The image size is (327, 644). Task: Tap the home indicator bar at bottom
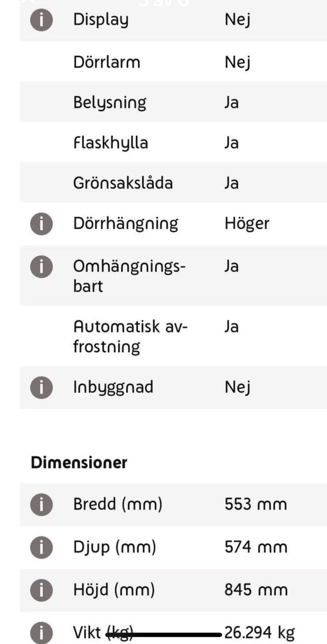tap(163, 635)
